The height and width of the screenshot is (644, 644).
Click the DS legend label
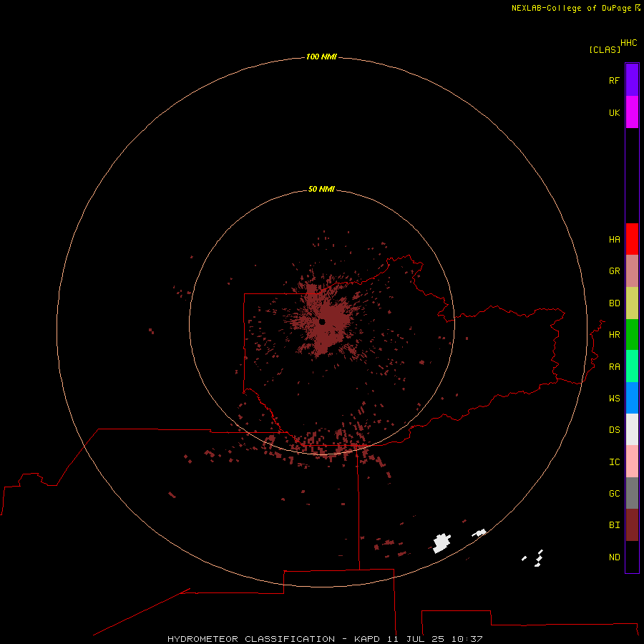[x=614, y=430]
